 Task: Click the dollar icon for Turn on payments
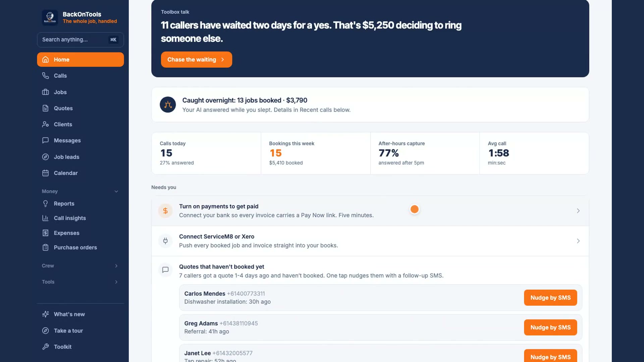[x=165, y=211]
